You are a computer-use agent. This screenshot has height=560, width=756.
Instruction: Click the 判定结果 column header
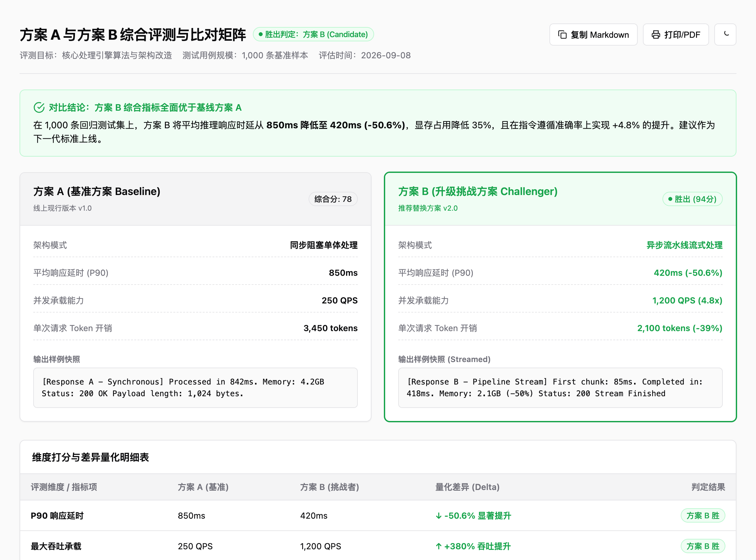point(708,487)
